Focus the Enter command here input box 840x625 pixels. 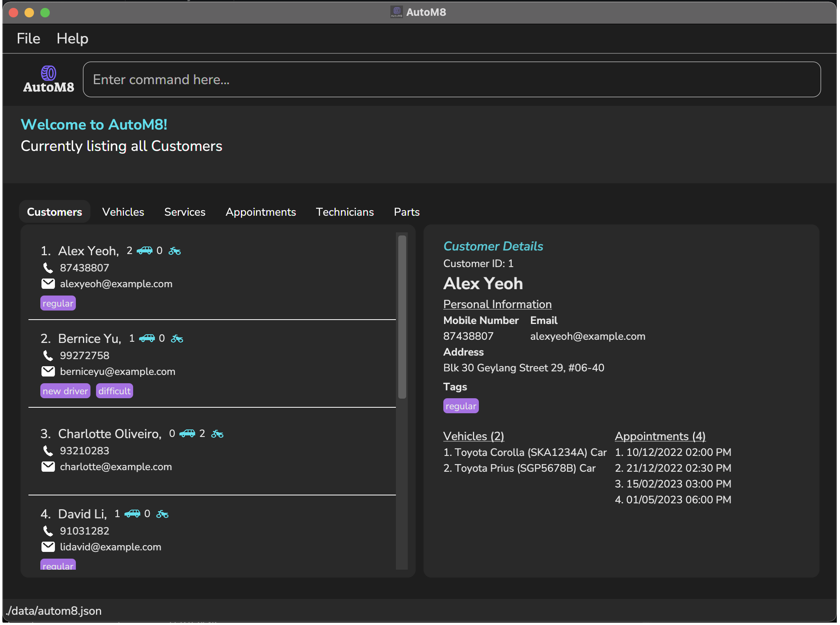[452, 79]
